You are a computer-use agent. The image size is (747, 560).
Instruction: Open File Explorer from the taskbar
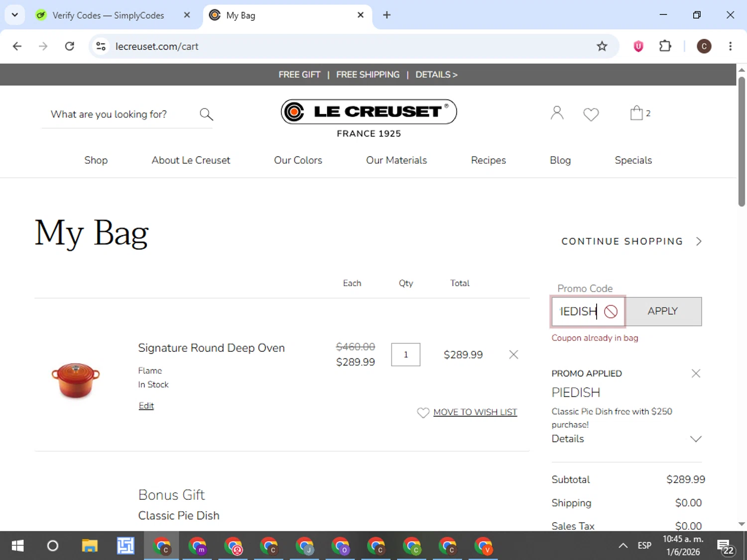[x=90, y=546]
